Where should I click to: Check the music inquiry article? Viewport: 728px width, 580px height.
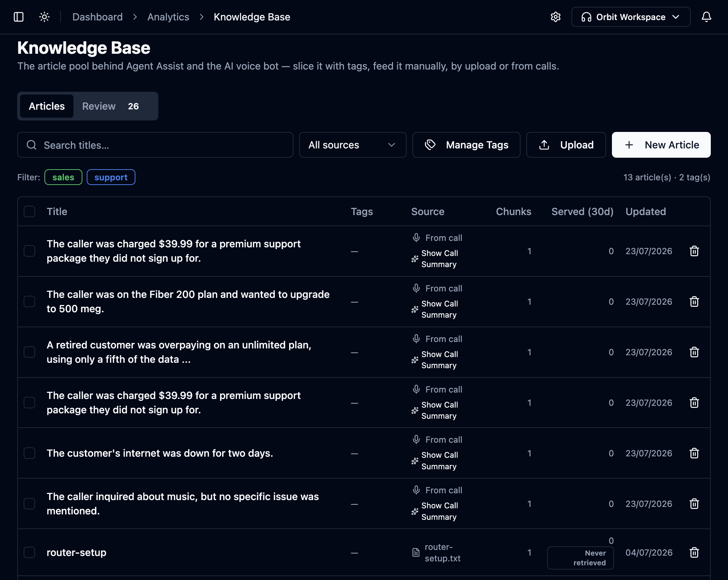coord(29,504)
